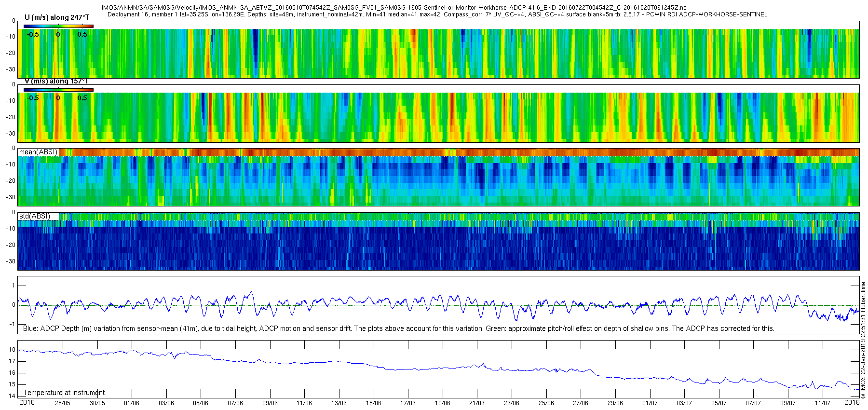Click the ADCP depth variation description text

click(399, 328)
